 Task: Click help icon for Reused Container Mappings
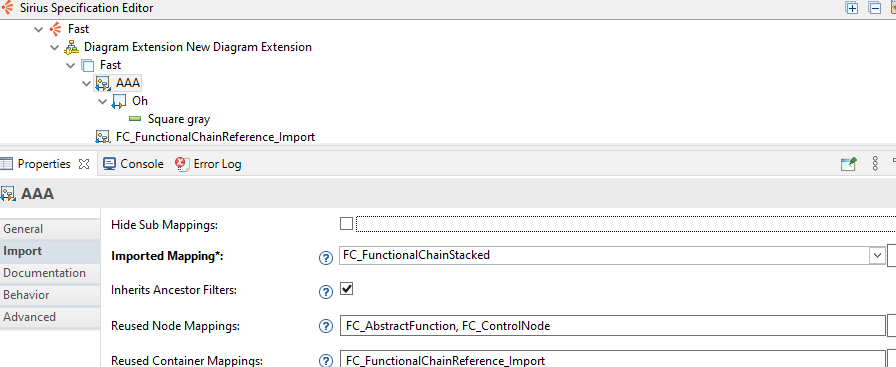[x=325, y=361]
